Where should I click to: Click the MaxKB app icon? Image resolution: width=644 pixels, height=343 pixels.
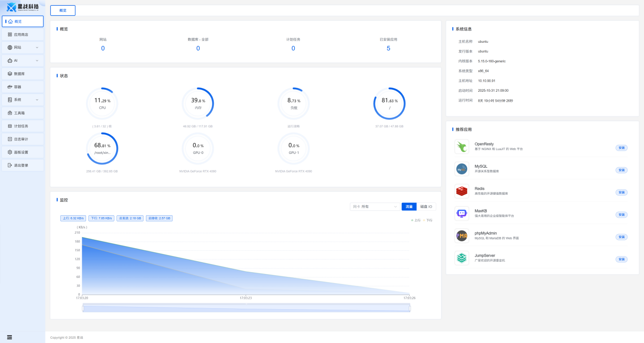point(461,214)
